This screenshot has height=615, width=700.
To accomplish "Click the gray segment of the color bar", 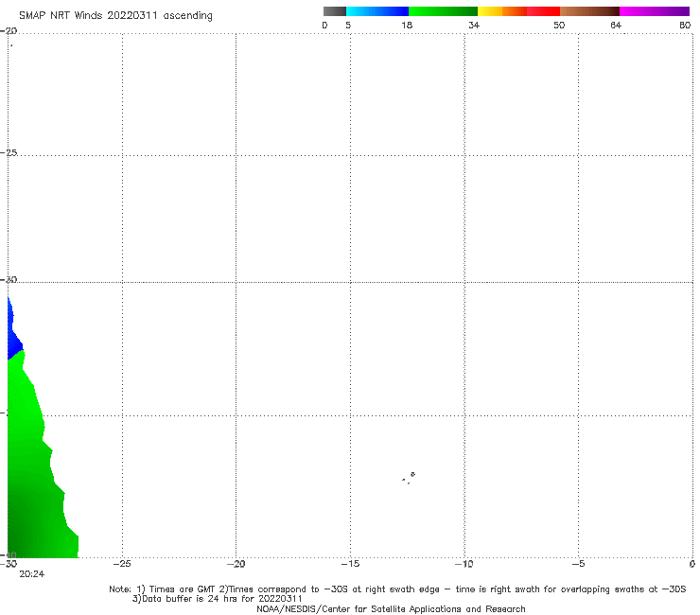I will [x=334, y=11].
